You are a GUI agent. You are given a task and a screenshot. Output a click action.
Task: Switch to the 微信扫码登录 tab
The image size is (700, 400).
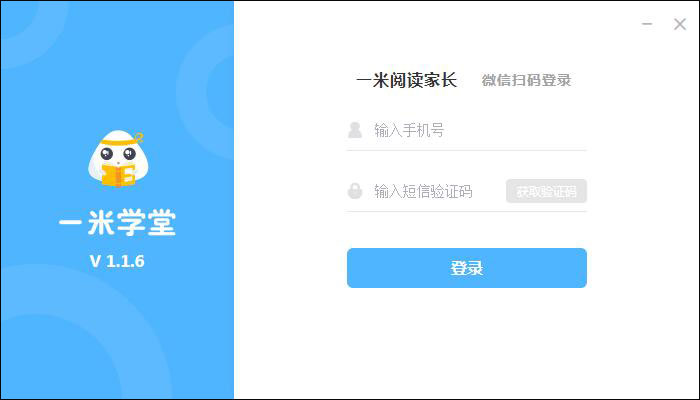526,80
